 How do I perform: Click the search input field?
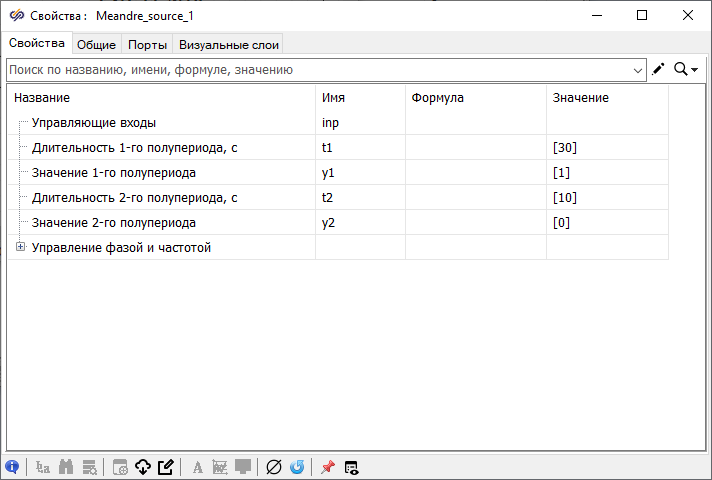[320, 70]
